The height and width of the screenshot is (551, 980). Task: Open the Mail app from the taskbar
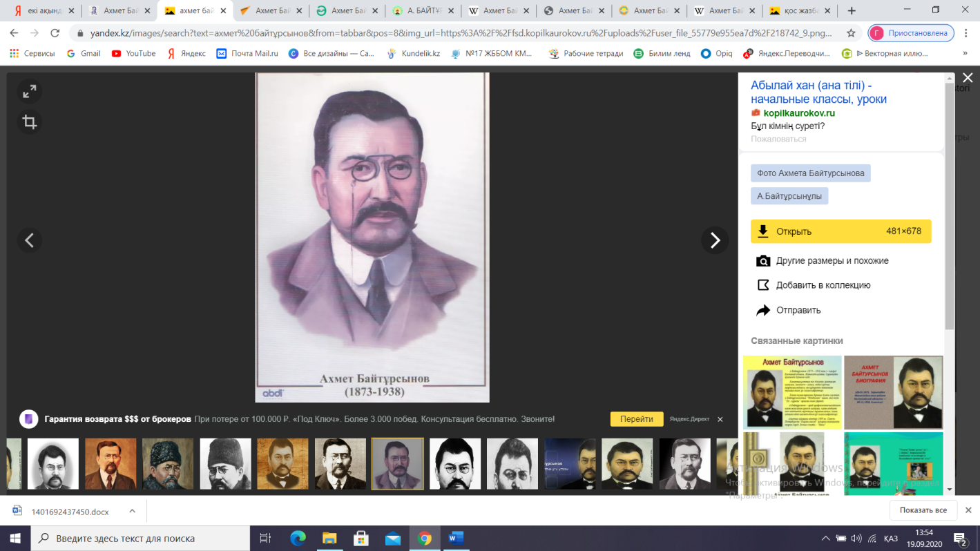click(x=392, y=538)
